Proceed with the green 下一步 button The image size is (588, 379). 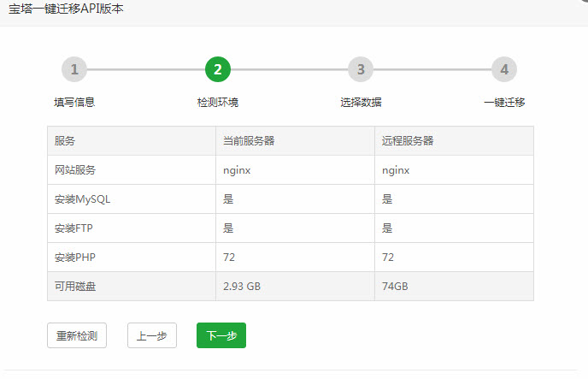221,335
